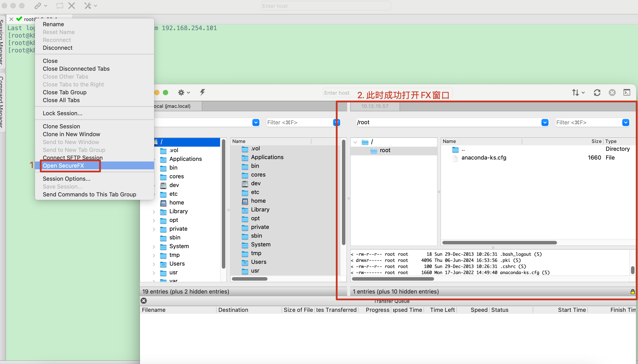This screenshot has width=638, height=364.
Task: Expand the Library folder in local tree
Action: click(154, 211)
